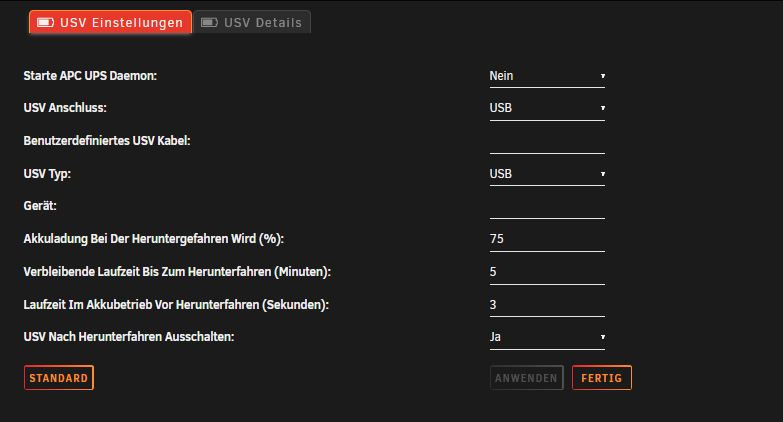Click the Benutzerdefiniertes USV Kabel field
This screenshot has height=422, width=783.
547,142
